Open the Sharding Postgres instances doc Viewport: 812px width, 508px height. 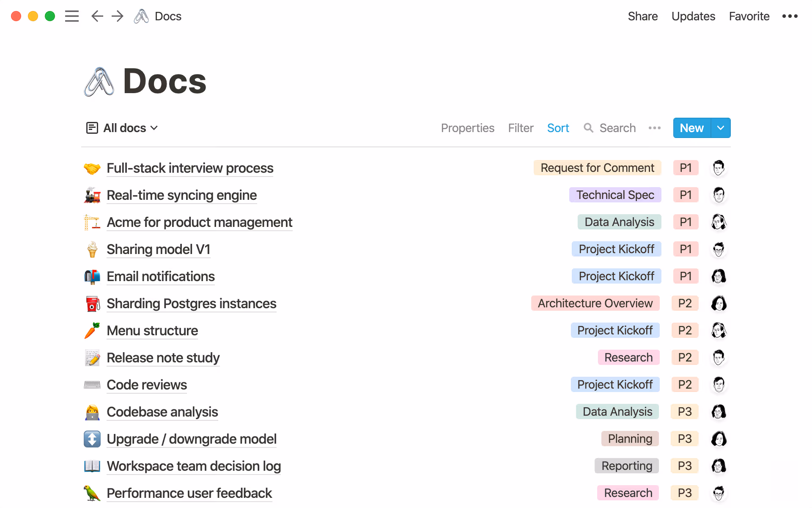191,304
